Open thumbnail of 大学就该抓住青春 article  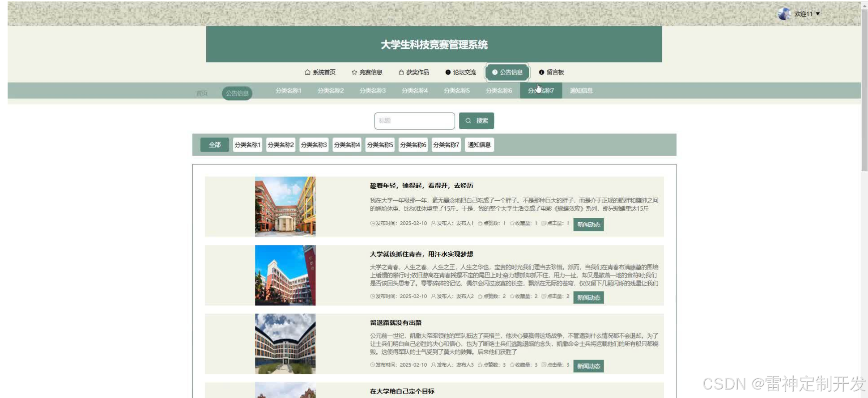(x=285, y=275)
